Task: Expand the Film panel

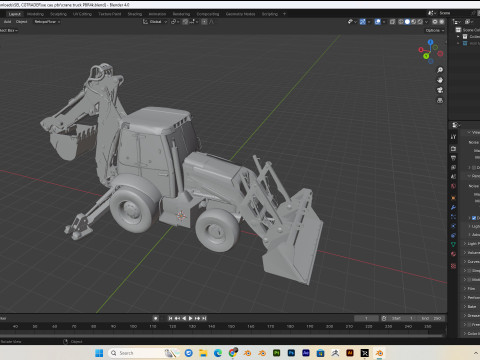Action: [471, 288]
